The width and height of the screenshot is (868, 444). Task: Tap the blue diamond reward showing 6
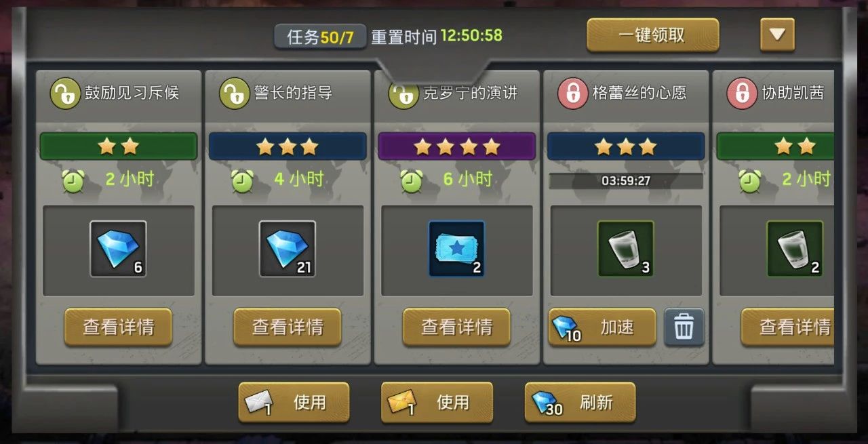pyautogui.click(x=119, y=249)
